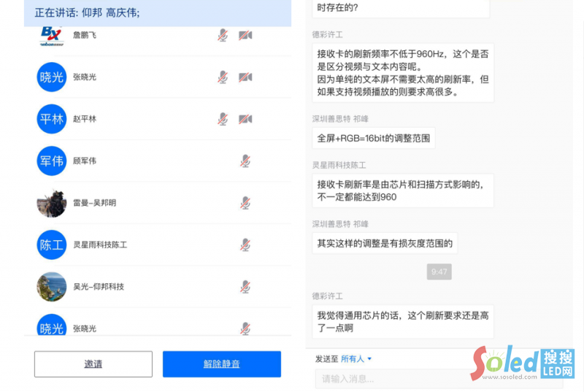
Task: Toggle the microphone for 吴光-仰邦科技
Action: point(245,287)
